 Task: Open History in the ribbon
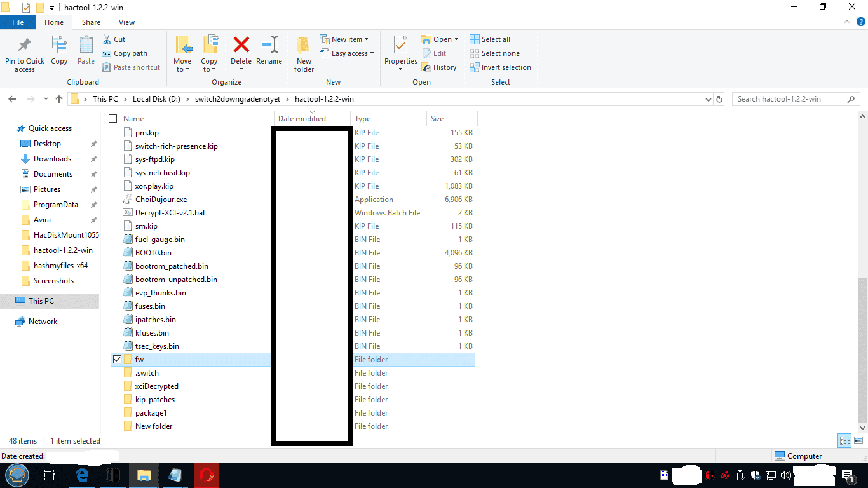pyautogui.click(x=439, y=67)
